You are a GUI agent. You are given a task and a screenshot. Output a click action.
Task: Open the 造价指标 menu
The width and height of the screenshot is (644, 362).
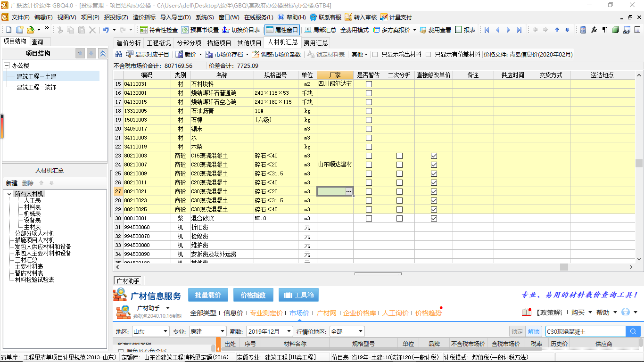pyautogui.click(x=144, y=17)
